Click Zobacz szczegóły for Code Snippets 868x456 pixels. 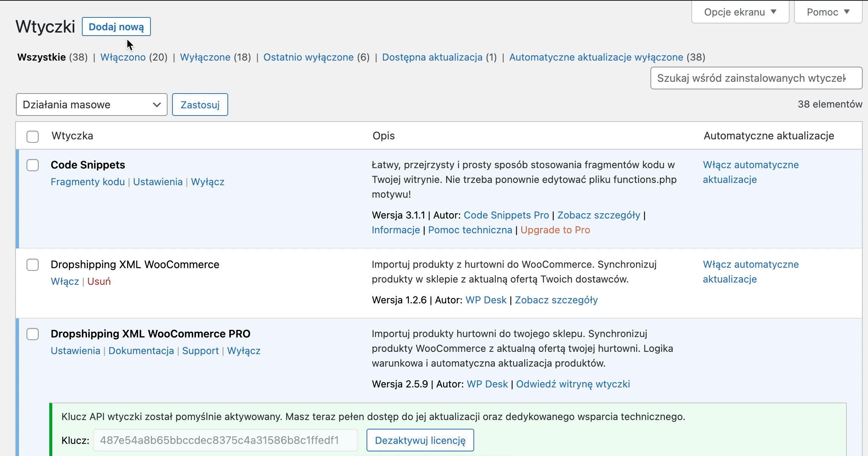(x=599, y=215)
